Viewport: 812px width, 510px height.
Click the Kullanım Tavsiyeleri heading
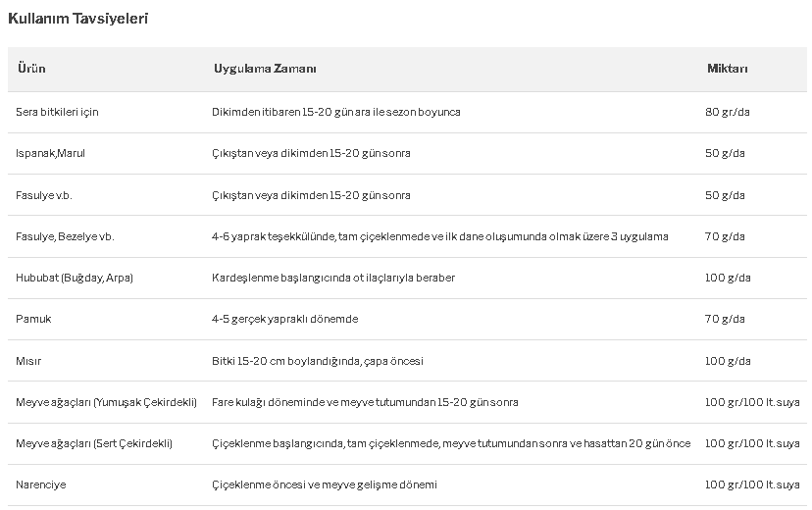(x=78, y=19)
